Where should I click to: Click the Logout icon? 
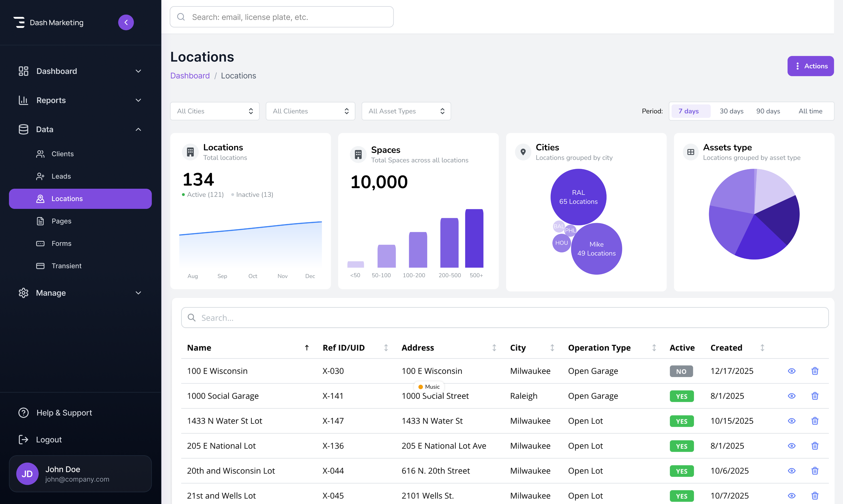coord(23,439)
